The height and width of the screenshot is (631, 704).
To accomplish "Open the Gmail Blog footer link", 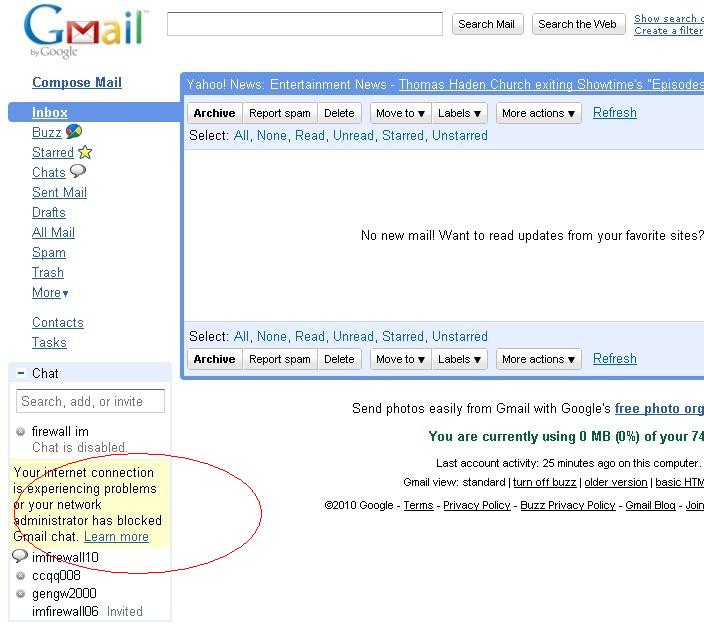I will point(650,505).
